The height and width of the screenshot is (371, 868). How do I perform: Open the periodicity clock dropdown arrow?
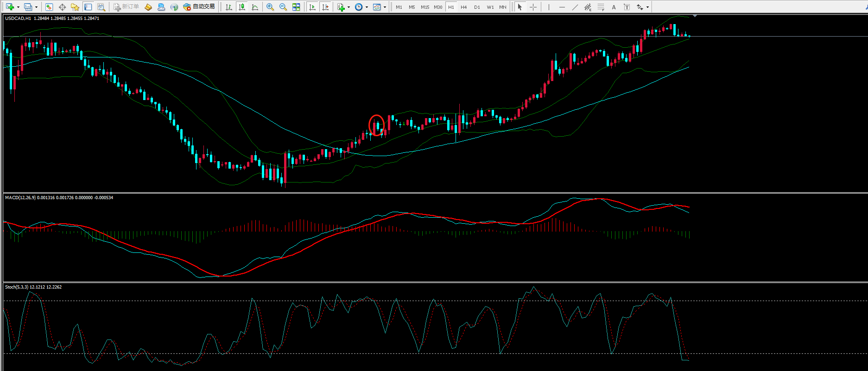click(367, 7)
